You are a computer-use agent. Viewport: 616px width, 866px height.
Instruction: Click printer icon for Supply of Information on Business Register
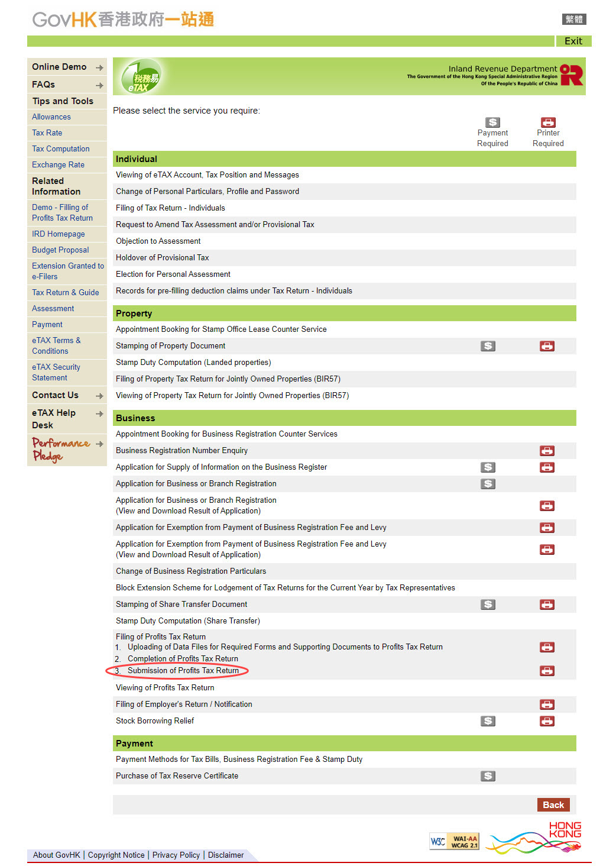547,467
